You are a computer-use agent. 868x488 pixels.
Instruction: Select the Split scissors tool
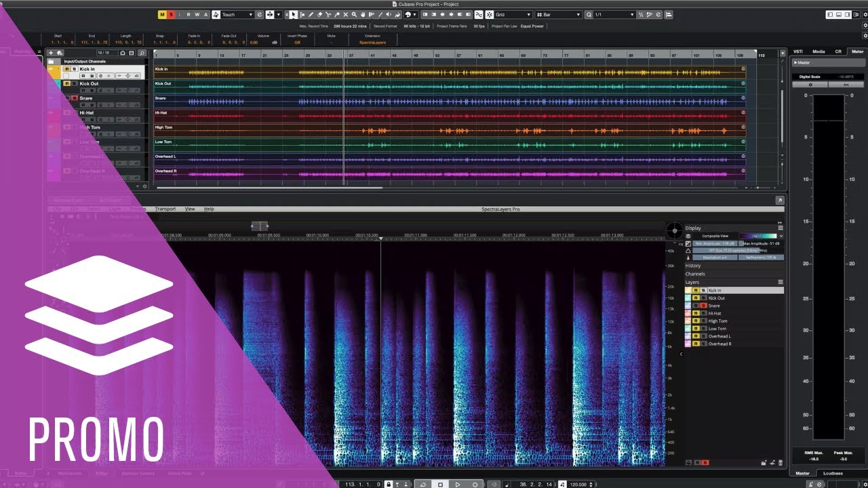click(x=328, y=14)
